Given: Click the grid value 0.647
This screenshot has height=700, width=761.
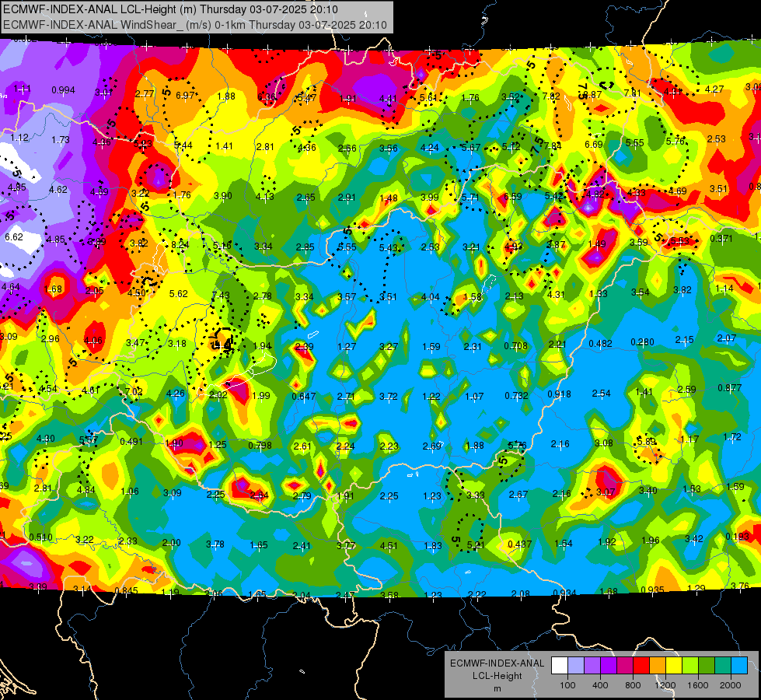Looking at the screenshot, I should [304, 396].
